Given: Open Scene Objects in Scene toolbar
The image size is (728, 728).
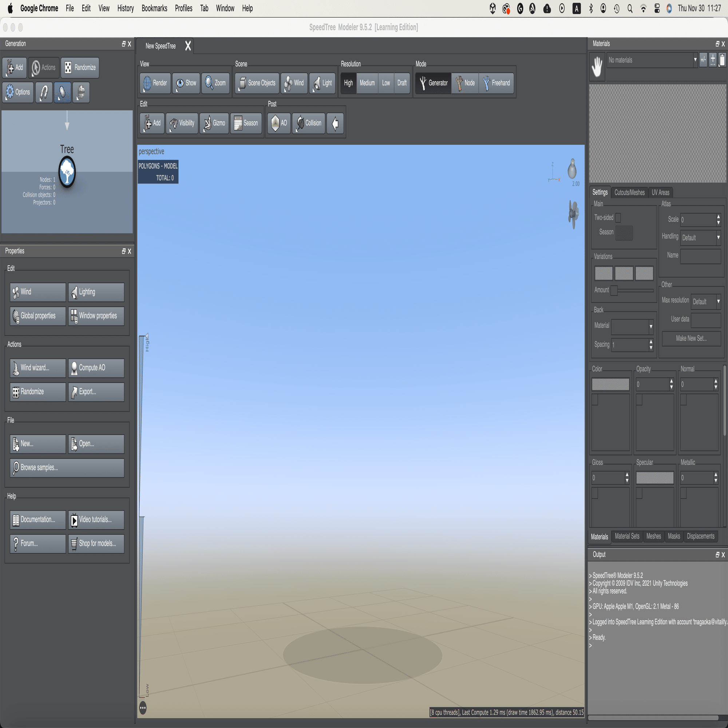Looking at the screenshot, I should tap(257, 83).
